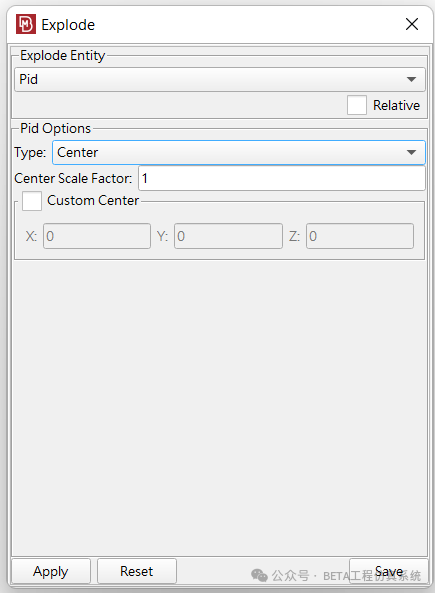Open the Explode Entity Pid dropdown
Viewport: 435px width, 593px height.
pyautogui.click(x=220, y=79)
